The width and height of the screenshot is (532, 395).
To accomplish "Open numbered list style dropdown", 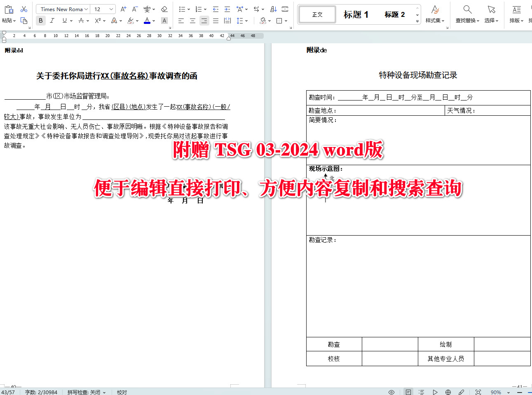I will 205,9.
